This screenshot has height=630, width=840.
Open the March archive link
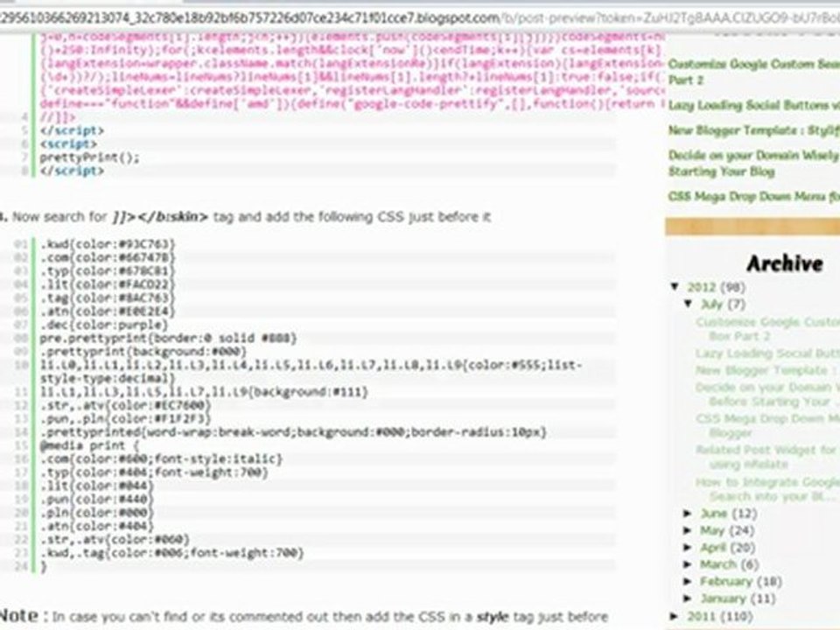click(x=717, y=564)
